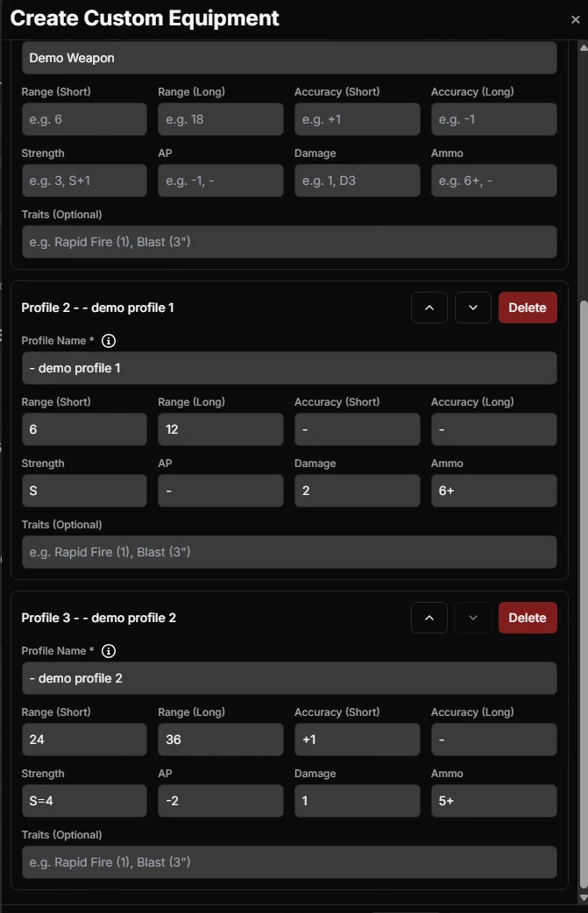
Task: Select the Accuracy (Short) field showing "+1"
Action: click(357, 739)
